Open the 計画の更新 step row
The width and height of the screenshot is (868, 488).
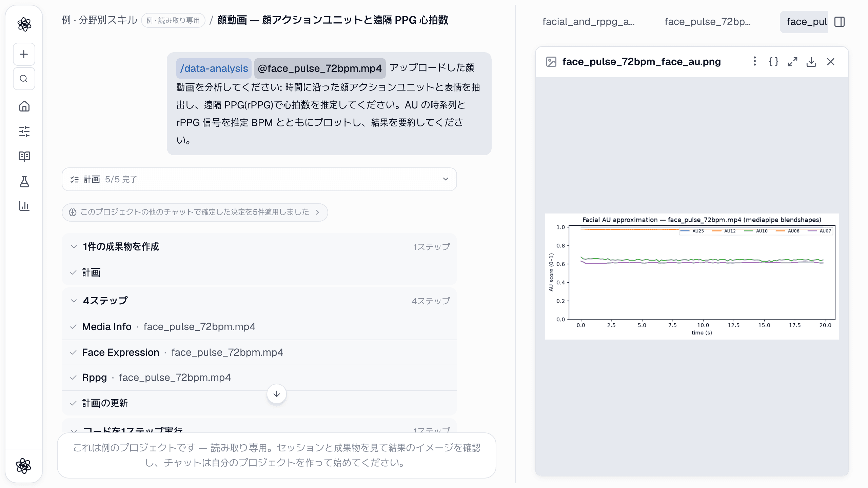click(259, 403)
